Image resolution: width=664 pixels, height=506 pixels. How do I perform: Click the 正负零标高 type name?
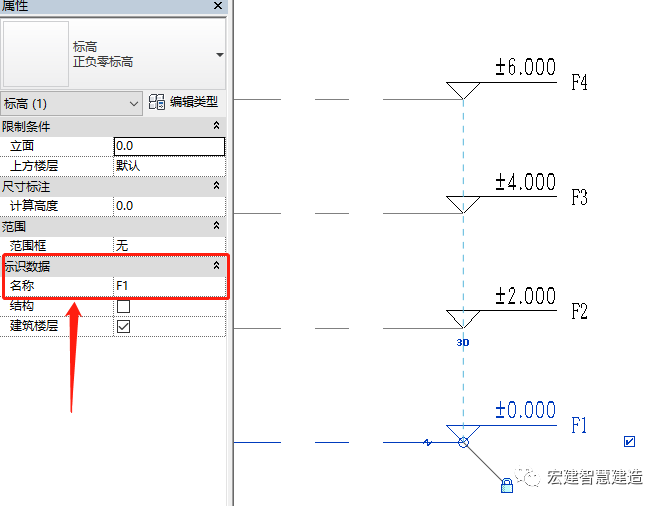[103, 62]
